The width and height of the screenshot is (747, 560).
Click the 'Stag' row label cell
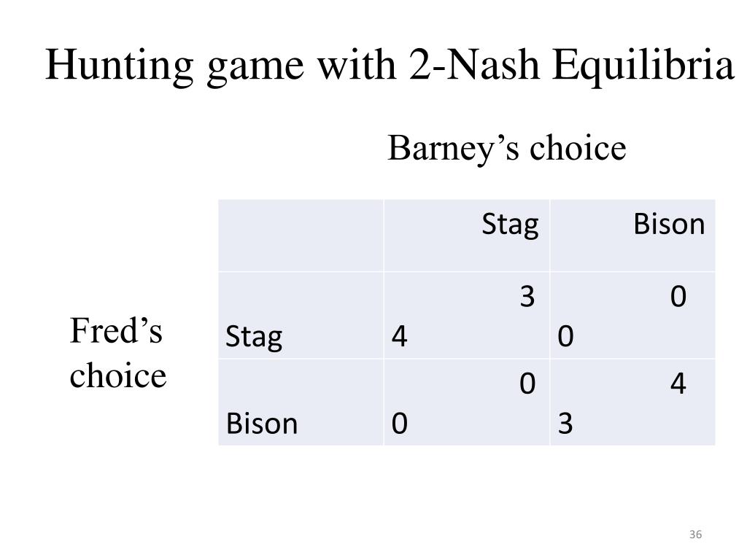pyautogui.click(x=301, y=315)
